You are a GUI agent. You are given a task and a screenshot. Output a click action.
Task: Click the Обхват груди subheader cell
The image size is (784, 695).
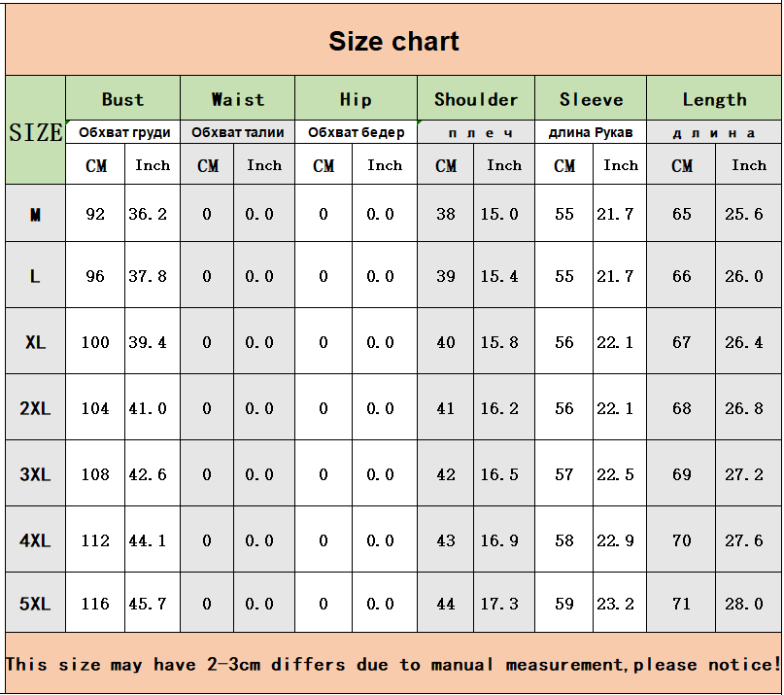click(123, 132)
